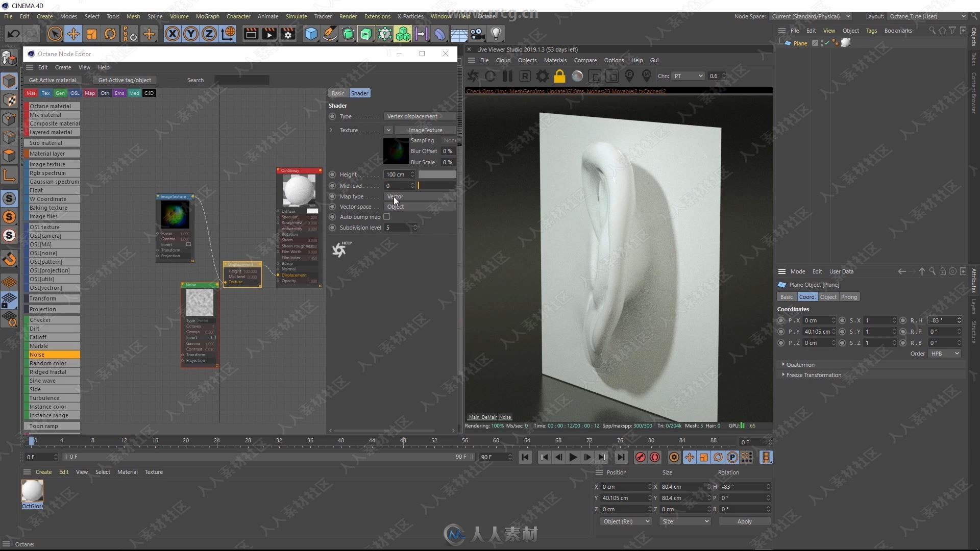Open the Object (Rel) dropdown
Image resolution: width=980 pixels, height=551 pixels.
point(626,521)
